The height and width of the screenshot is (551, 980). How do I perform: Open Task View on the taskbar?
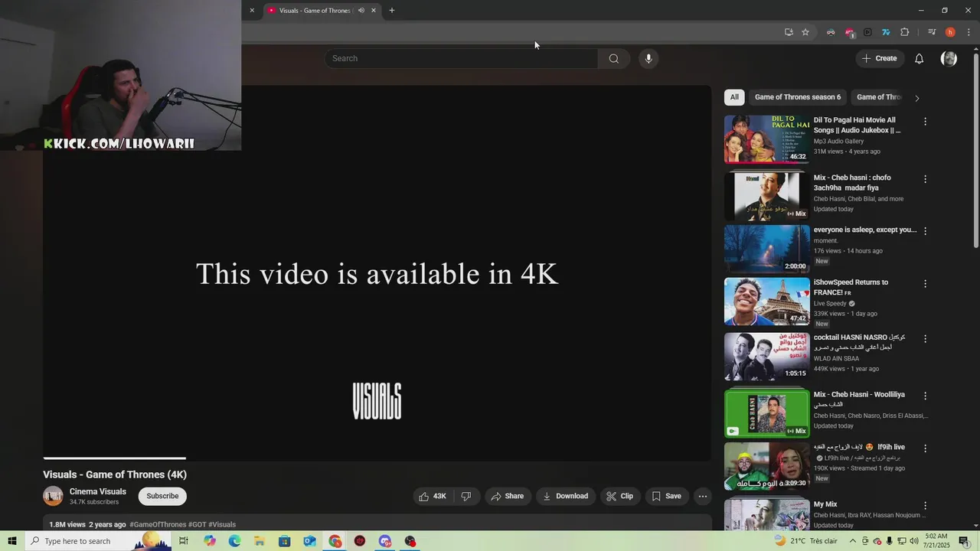click(184, 541)
